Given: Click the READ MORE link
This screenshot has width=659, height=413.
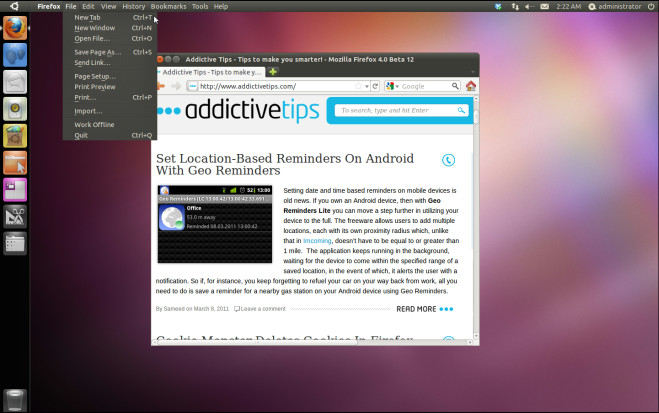Looking at the screenshot, I should (x=425, y=309).
